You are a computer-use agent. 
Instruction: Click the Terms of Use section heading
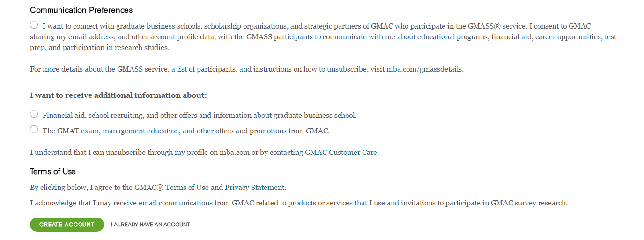tap(53, 171)
